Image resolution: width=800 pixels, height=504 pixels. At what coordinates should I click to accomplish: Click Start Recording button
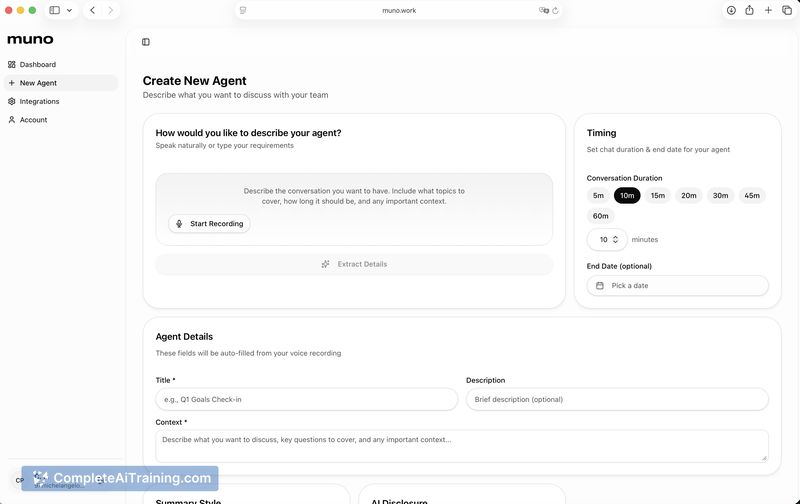(x=209, y=223)
